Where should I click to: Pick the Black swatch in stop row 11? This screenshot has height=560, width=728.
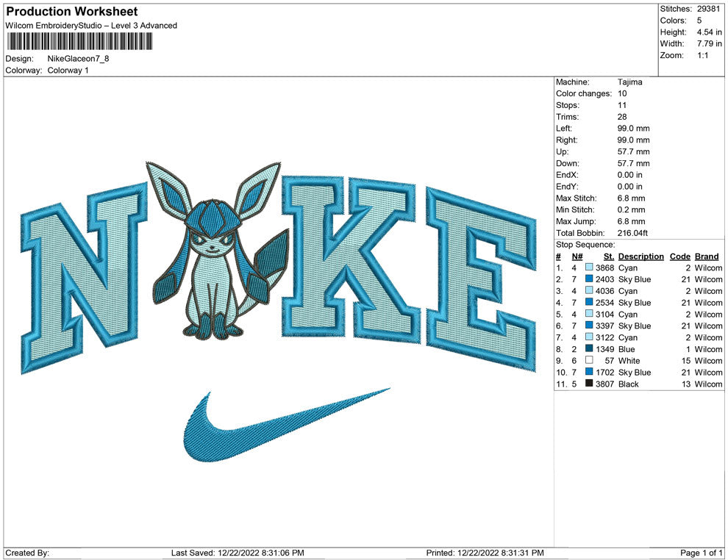click(x=589, y=383)
